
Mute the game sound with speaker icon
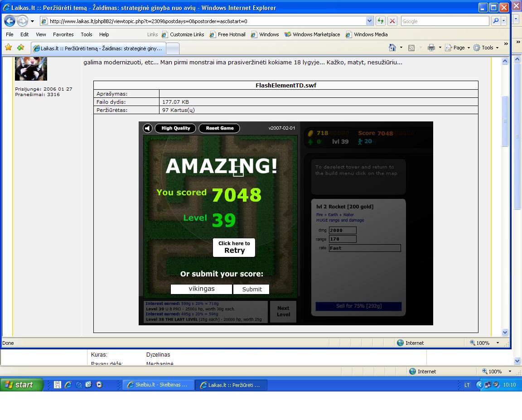pyautogui.click(x=148, y=128)
